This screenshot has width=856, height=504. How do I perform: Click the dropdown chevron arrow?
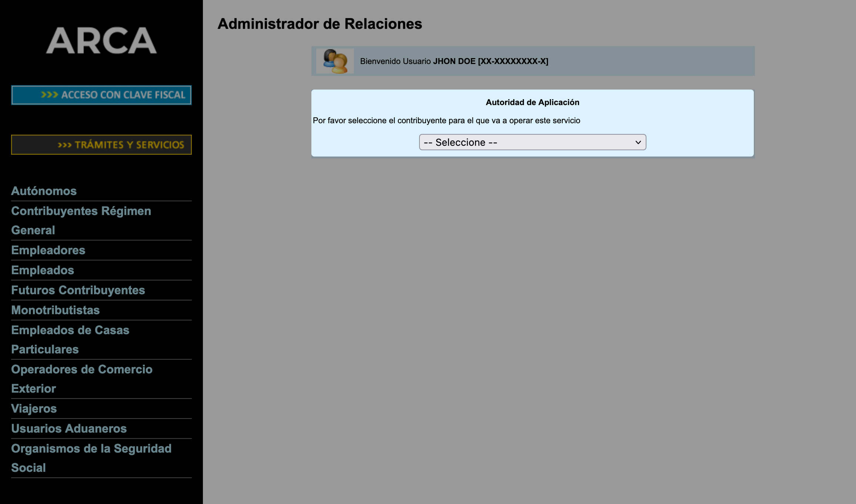point(638,142)
